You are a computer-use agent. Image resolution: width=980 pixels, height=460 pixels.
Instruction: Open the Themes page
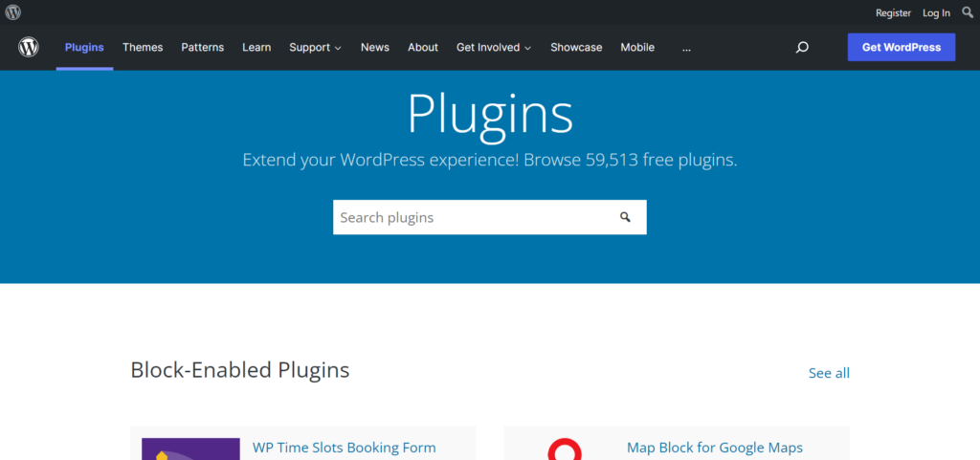pos(143,48)
